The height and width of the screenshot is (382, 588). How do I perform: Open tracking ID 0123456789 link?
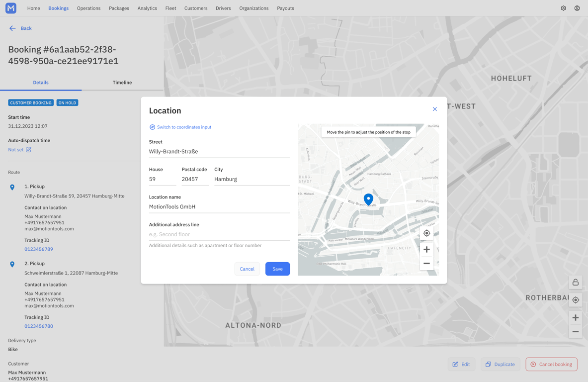(39, 249)
